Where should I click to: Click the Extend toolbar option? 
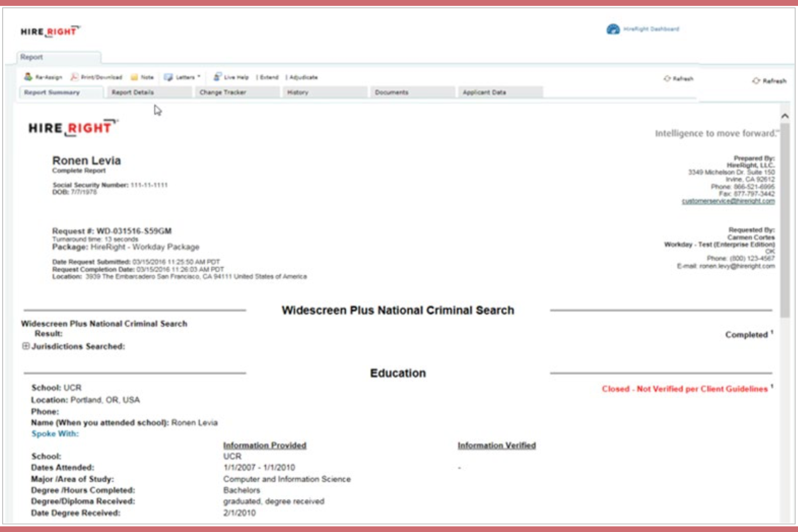pyautogui.click(x=269, y=77)
